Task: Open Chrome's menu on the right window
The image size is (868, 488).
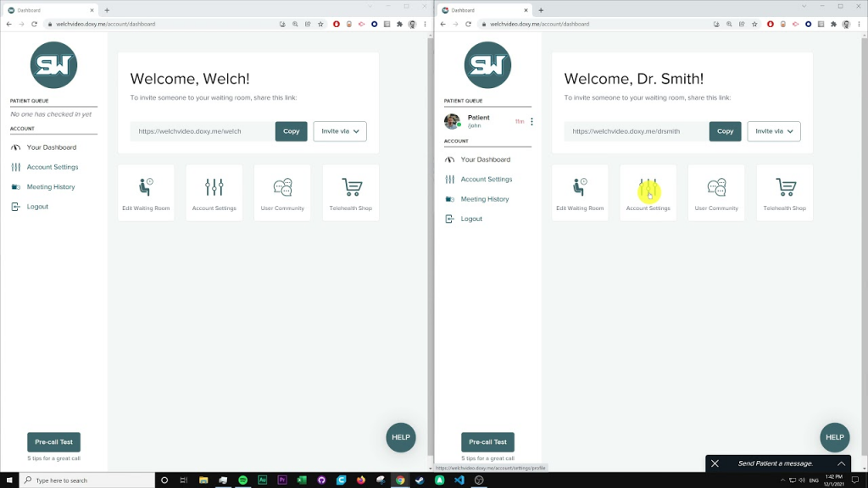Action: (859, 25)
